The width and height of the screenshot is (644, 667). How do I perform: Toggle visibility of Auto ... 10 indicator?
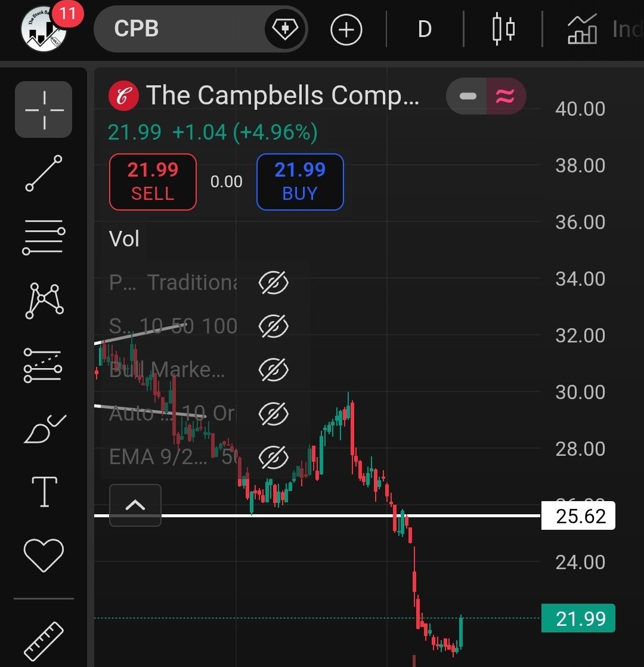click(273, 413)
